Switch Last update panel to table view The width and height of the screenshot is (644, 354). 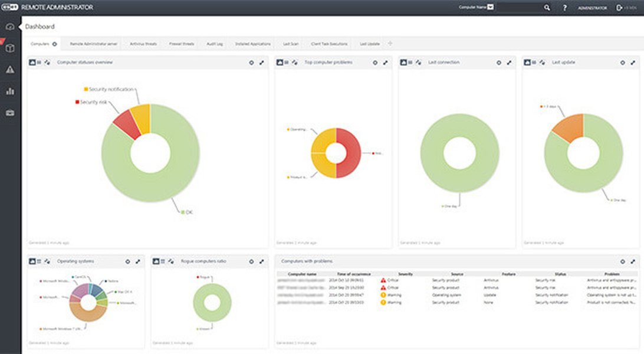point(534,63)
